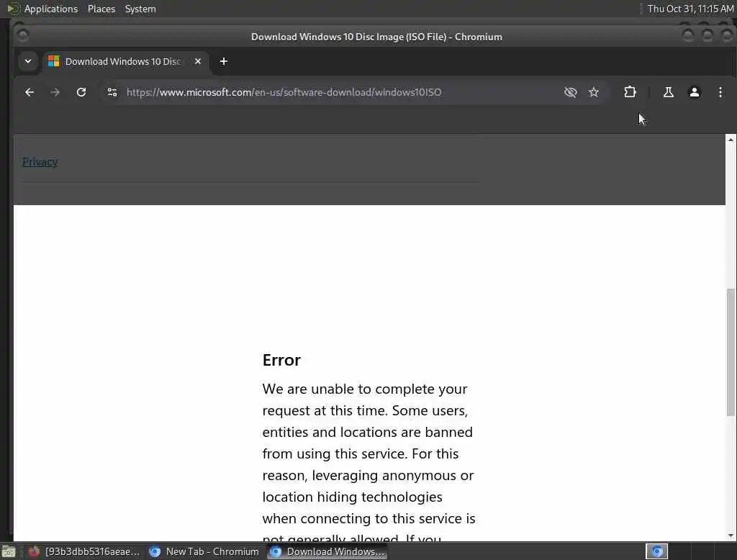Click the window menu button in the title bar
737x560 pixels.
tap(22, 35)
